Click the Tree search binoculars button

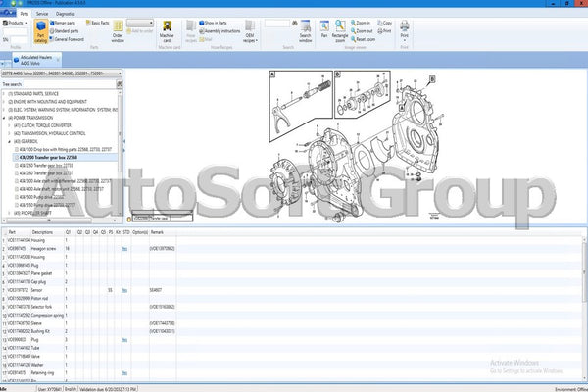(x=120, y=84)
